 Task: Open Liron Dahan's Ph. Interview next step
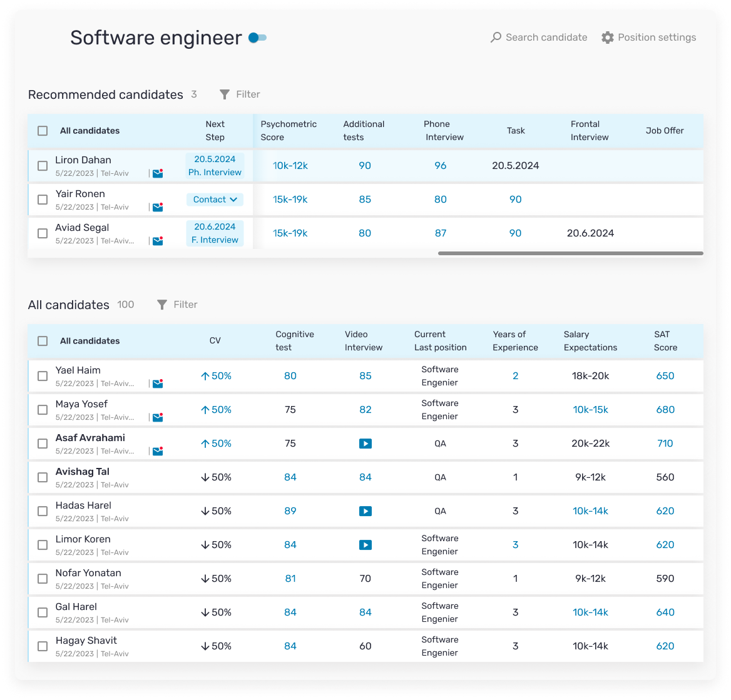[215, 166]
